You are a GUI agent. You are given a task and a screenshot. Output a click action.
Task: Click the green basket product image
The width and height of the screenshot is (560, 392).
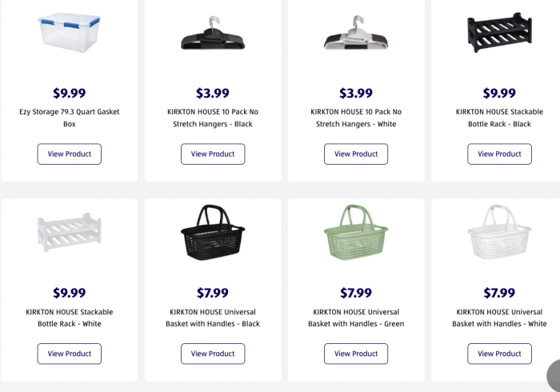coord(356,232)
